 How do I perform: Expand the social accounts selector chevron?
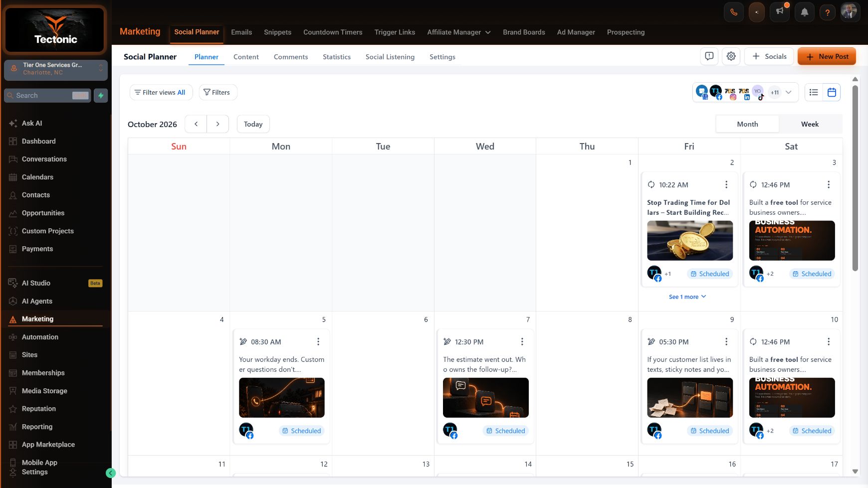(789, 92)
